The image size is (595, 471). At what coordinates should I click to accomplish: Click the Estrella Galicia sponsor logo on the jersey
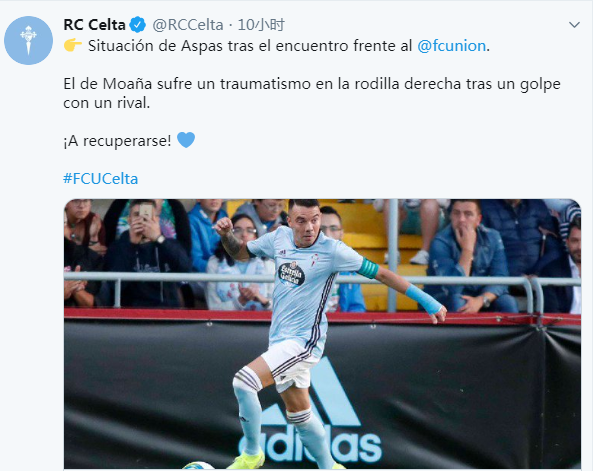click(291, 274)
